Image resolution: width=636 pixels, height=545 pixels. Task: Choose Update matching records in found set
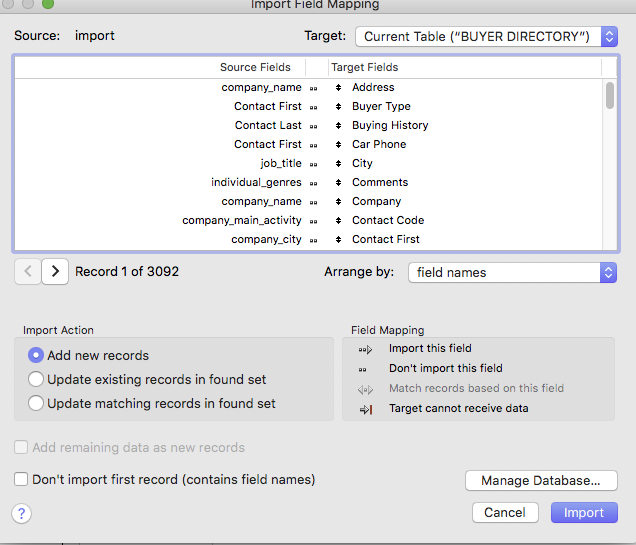click(37, 403)
